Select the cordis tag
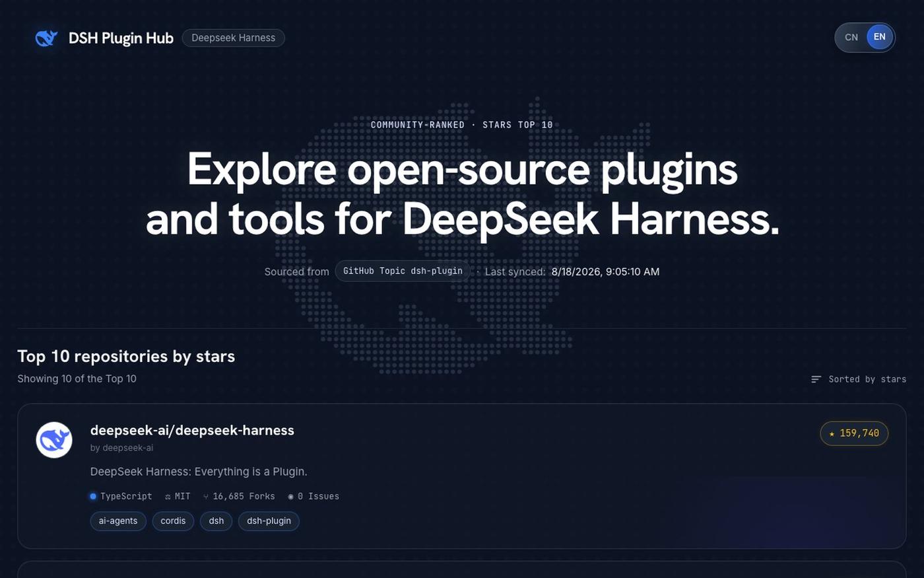 (x=173, y=521)
